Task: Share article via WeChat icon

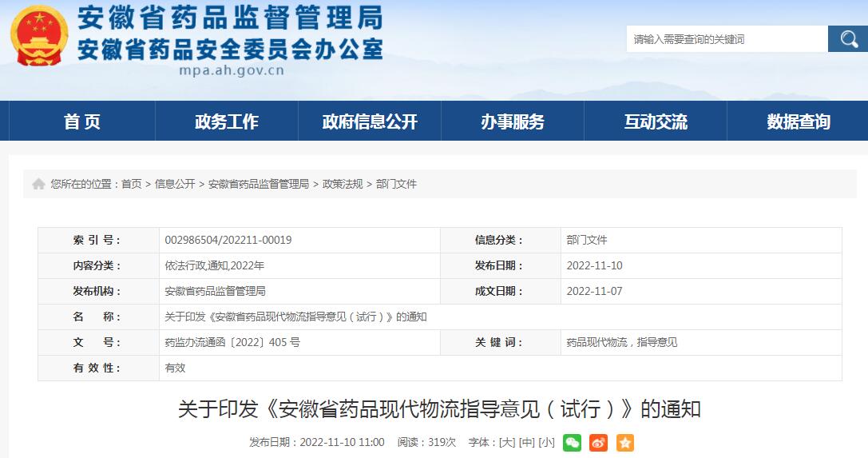Action: (x=572, y=442)
